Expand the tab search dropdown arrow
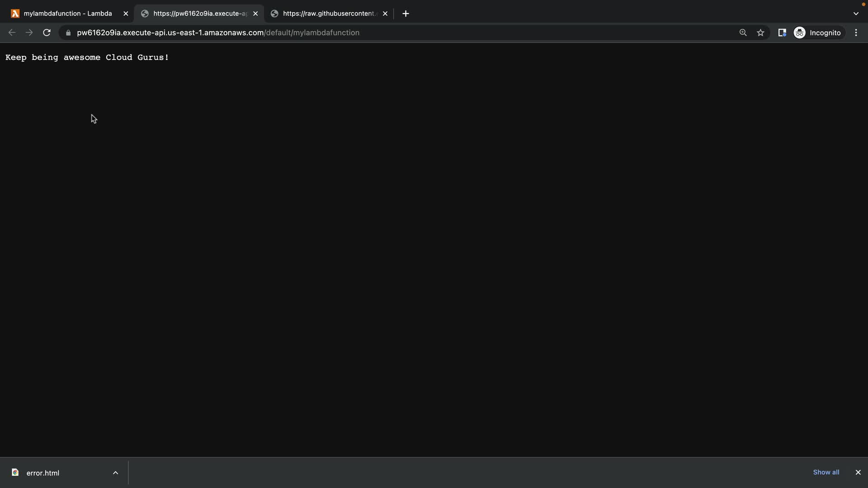The height and width of the screenshot is (488, 868). point(855,14)
